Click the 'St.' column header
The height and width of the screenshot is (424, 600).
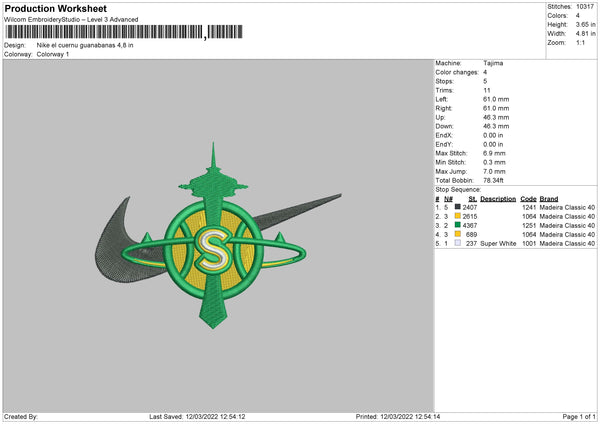(x=473, y=199)
